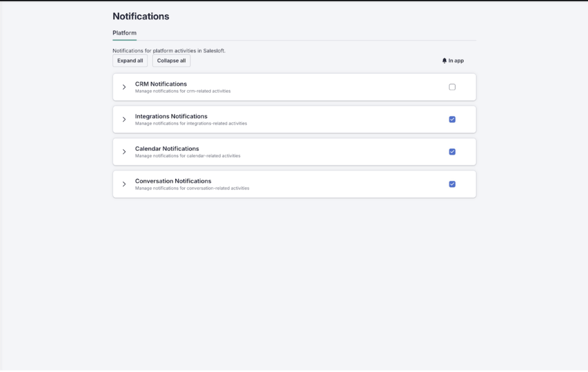The height and width of the screenshot is (372, 588).
Task: Click the In app column label
Action: tap(456, 60)
